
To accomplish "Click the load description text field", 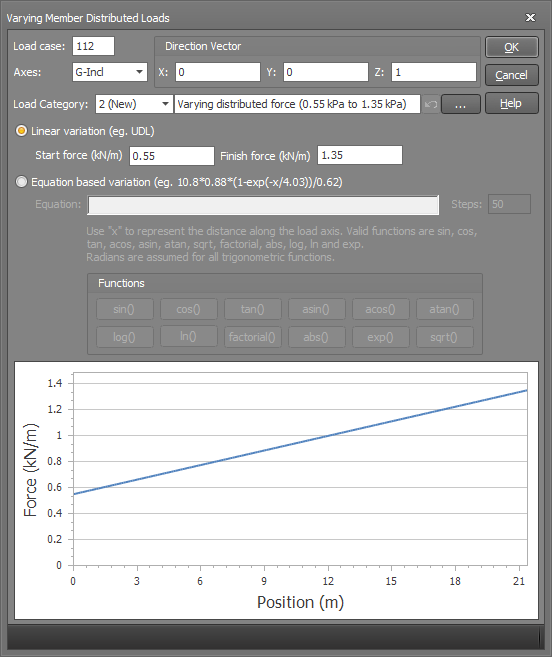I will pyautogui.click(x=297, y=104).
